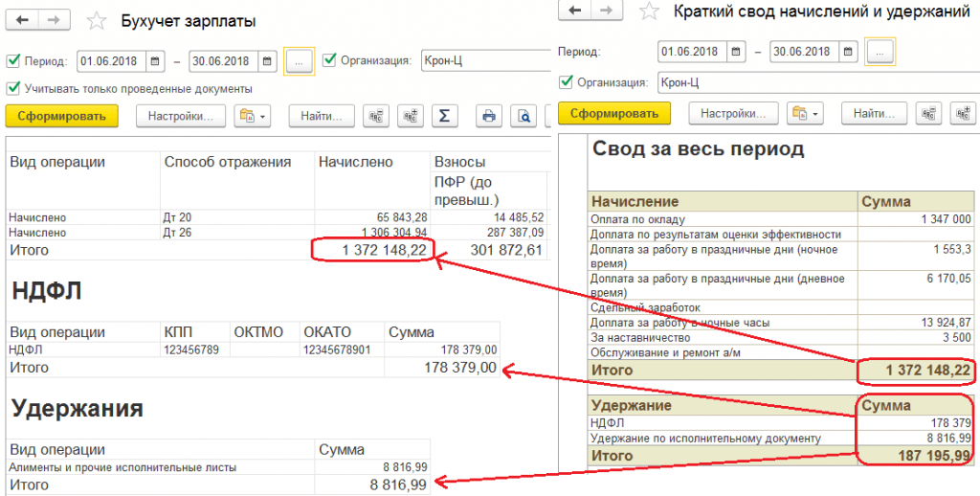
Task: Open report variants dropdown in Бухучет зарплаты
Action: click(x=254, y=116)
